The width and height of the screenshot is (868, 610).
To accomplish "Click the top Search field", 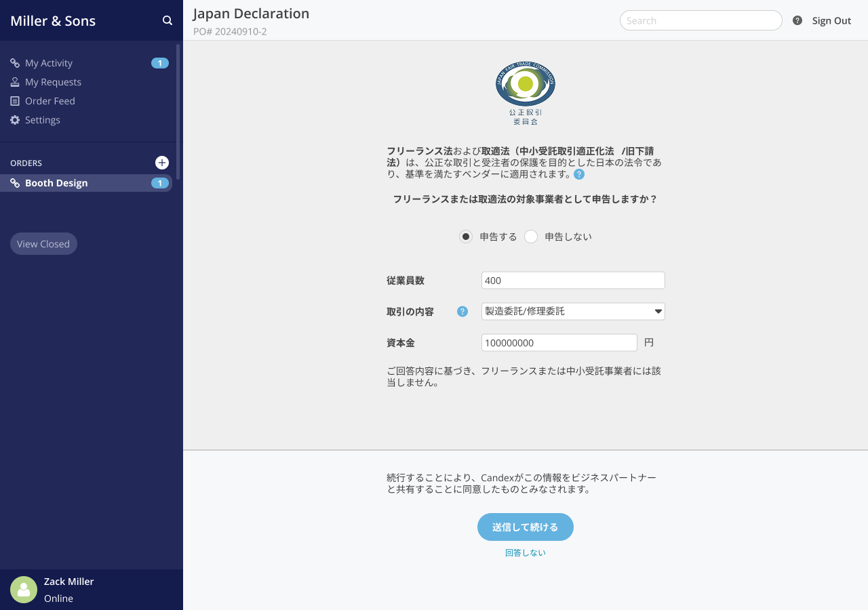I will (x=701, y=20).
